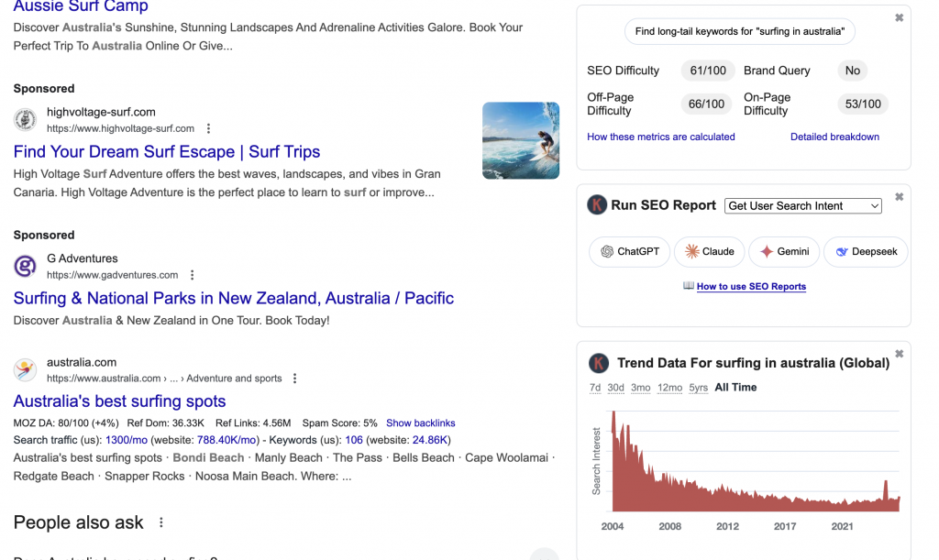Open Surfing & National Parks in New Zealand result
Image resolution: width=939 pixels, height=560 pixels.
pyautogui.click(x=234, y=299)
